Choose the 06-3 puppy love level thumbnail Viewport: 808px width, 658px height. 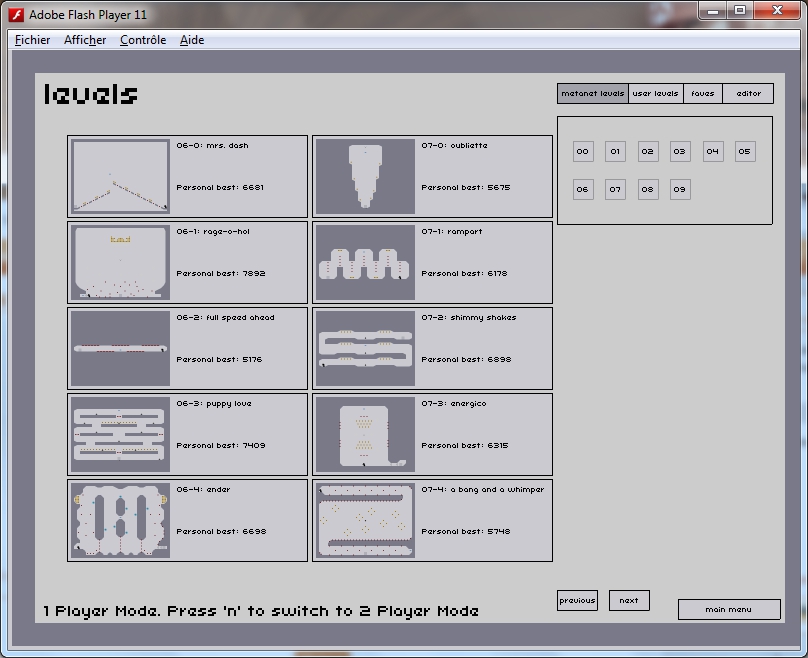coord(120,435)
